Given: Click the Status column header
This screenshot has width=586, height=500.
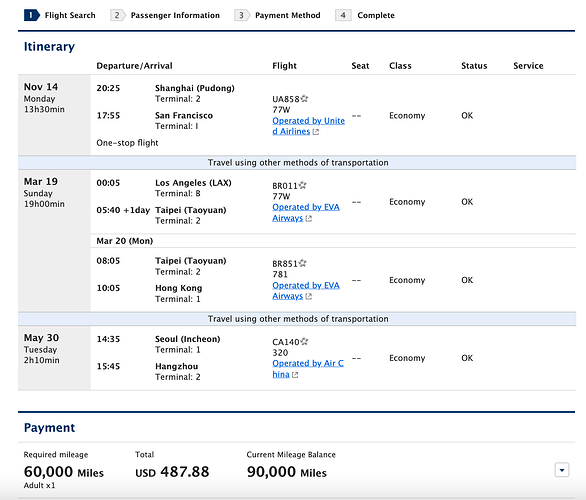Looking at the screenshot, I should (x=474, y=66).
